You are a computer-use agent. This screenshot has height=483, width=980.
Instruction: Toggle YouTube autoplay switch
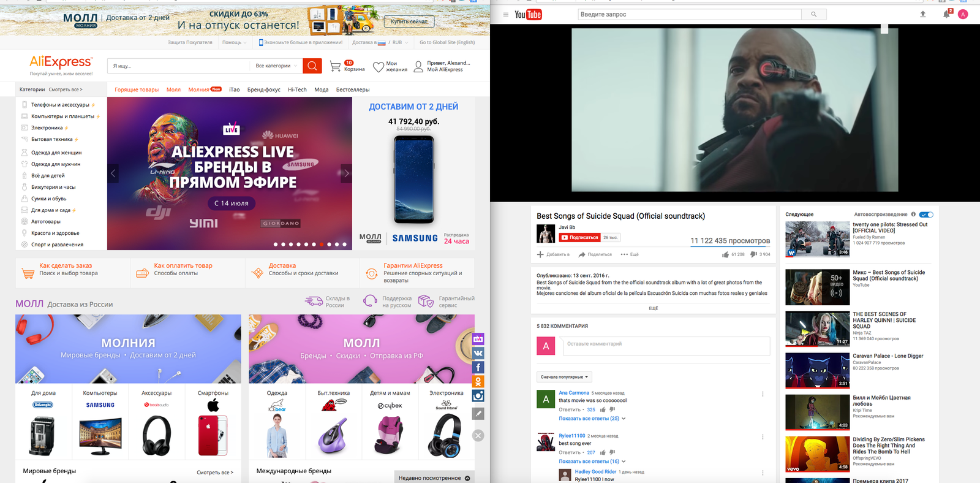(x=927, y=215)
